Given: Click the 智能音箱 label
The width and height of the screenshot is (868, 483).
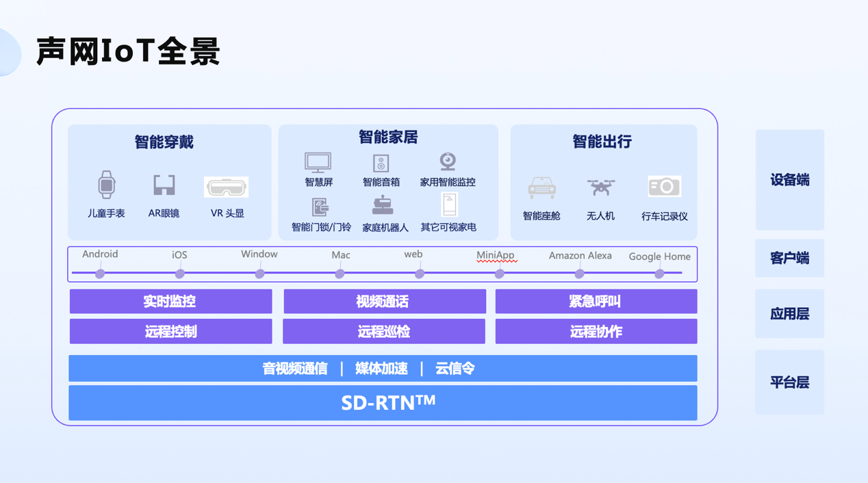Looking at the screenshot, I should (x=381, y=182).
